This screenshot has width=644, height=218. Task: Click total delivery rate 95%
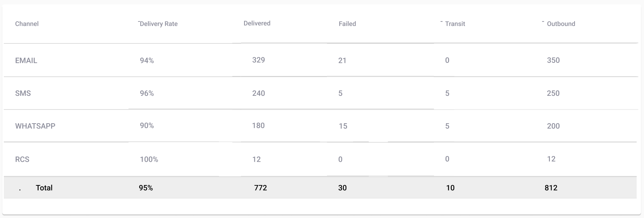146,188
